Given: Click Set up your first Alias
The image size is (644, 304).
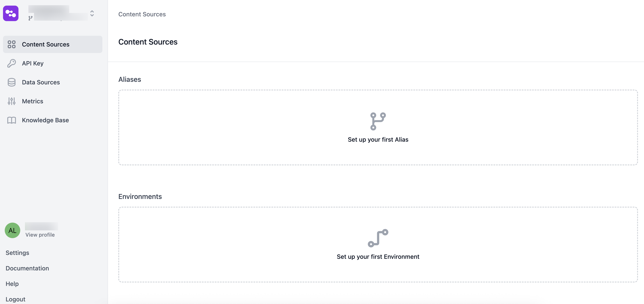Looking at the screenshot, I should click(x=378, y=140).
